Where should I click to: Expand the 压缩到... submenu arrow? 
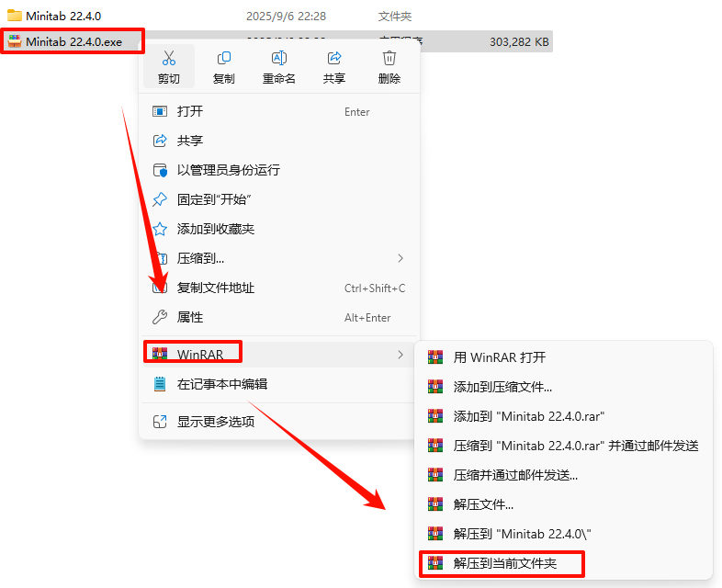tap(400, 258)
